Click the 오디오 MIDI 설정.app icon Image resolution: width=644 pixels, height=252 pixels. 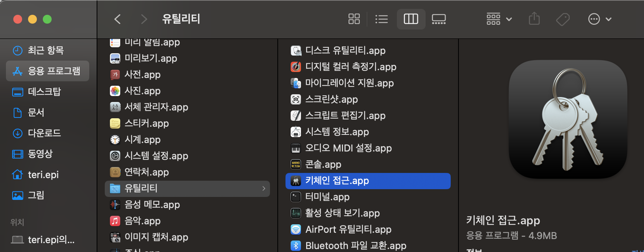(x=296, y=148)
